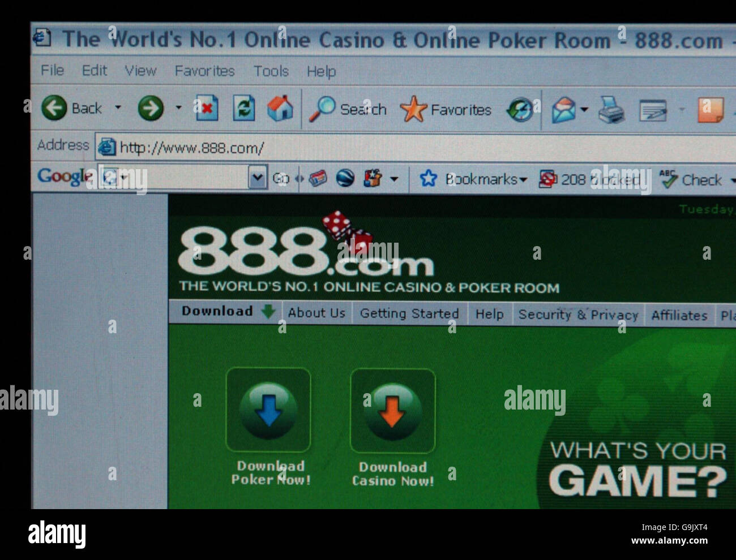
Task: Click the Download Poker Now! link
Action: click(x=271, y=473)
